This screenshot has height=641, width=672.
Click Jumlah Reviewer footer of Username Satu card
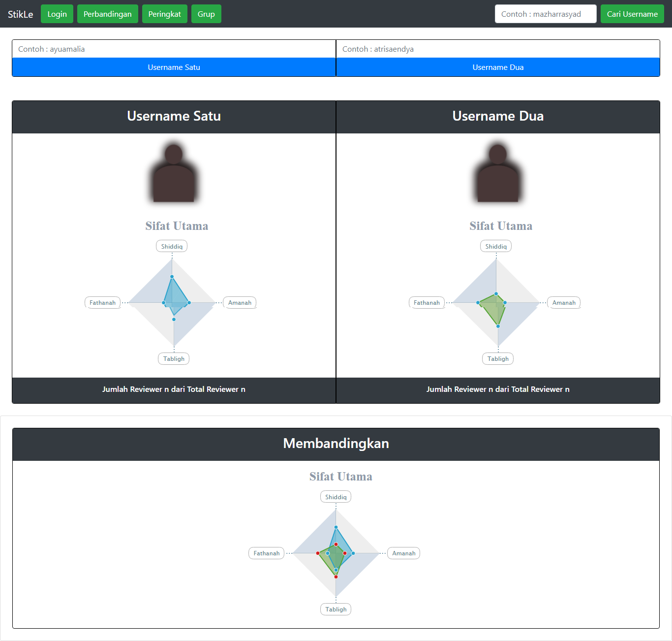(x=174, y=389)
